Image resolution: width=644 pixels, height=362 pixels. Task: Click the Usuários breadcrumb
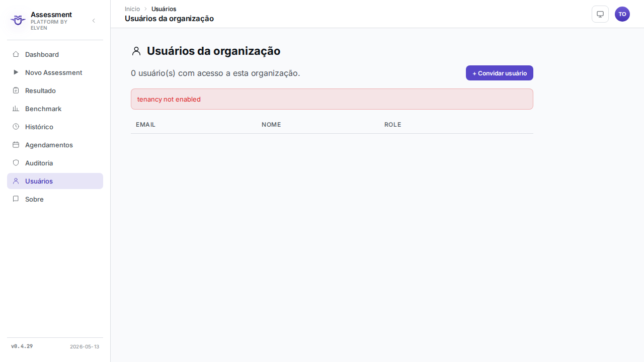[164, 9]
